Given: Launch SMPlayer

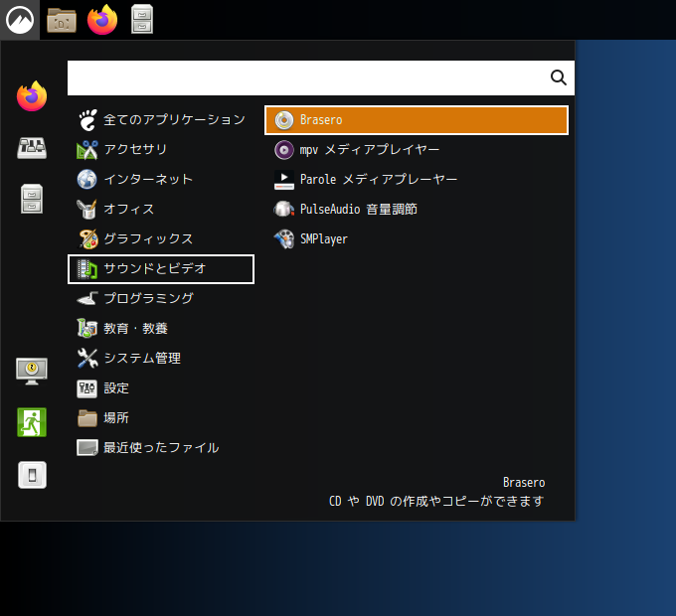Looking at the screenshot, I should click(417, 239).
